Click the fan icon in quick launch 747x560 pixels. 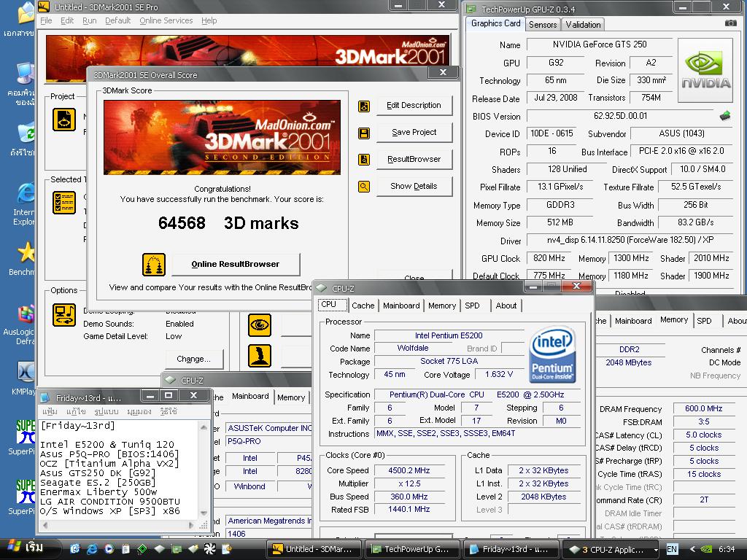pyautogui.click(x=209, y=548)
